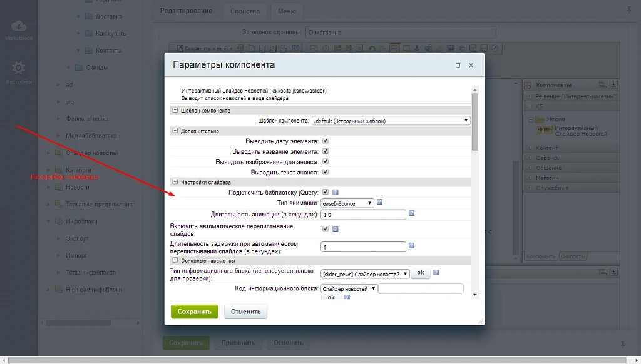This screenshot has width=641, height=364.
Task: Click green Сохранить button in the dialog
Action: [x=194, y=311]
